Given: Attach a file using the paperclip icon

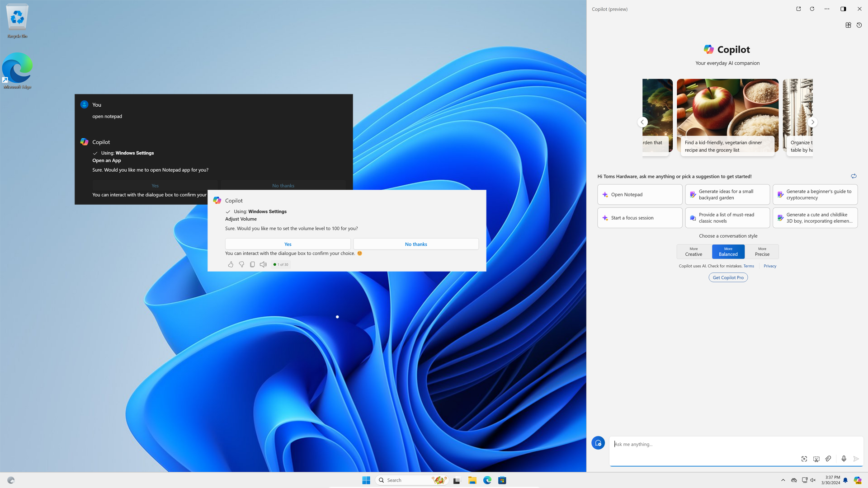Looking at the screenshot, I should click(x=829, y=459).
